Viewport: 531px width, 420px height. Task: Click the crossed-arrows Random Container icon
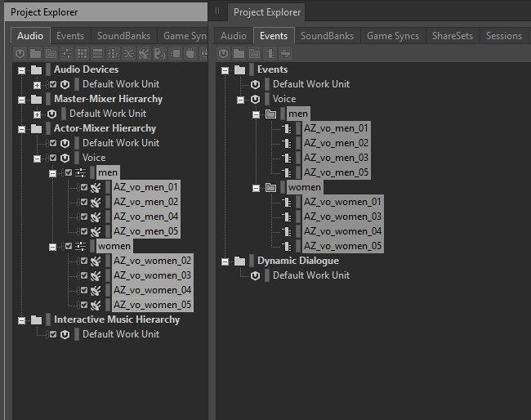(x=129, y=53)
